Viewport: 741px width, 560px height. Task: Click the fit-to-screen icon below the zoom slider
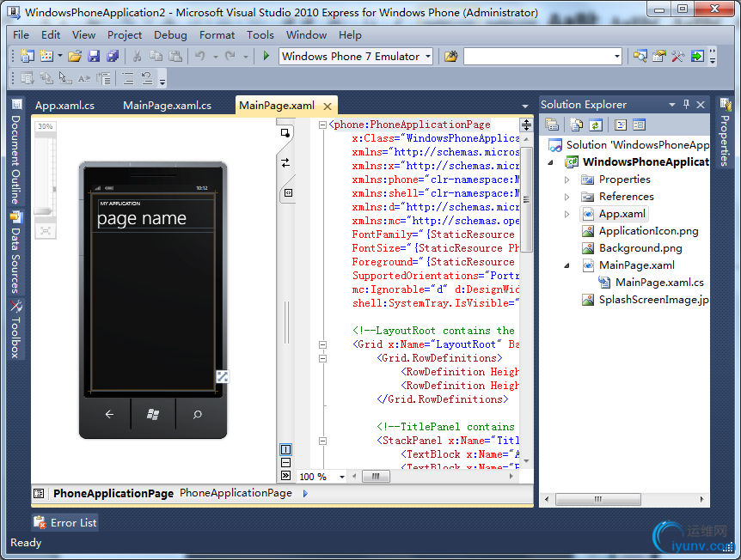click(46, 230)
